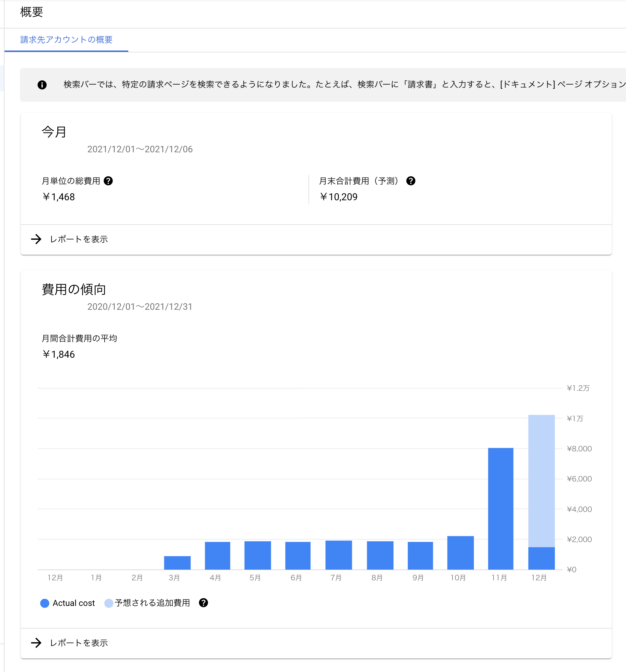This screenshot has height=672, width=626.
Task: Click the ¥0 axis label
Action: pos(571,570)
